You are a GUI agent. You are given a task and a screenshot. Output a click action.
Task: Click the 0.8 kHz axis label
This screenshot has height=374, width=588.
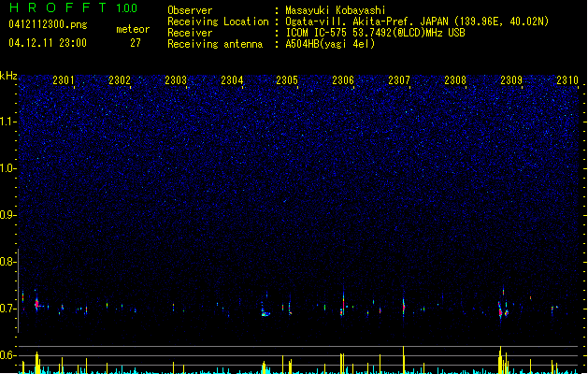click(x=8, y=262)
